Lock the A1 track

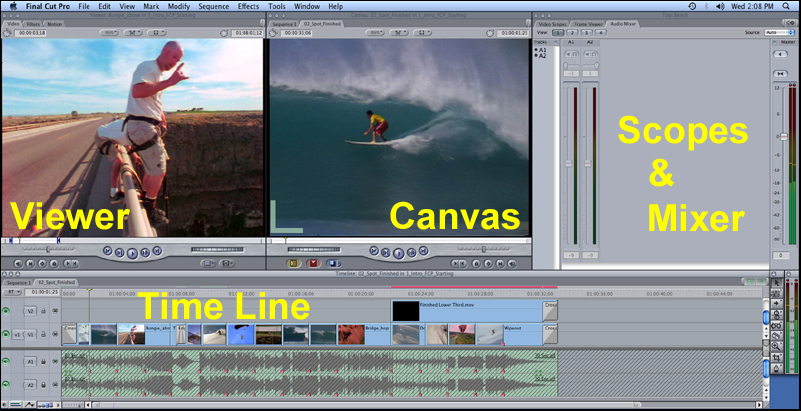tap(44, 361)
